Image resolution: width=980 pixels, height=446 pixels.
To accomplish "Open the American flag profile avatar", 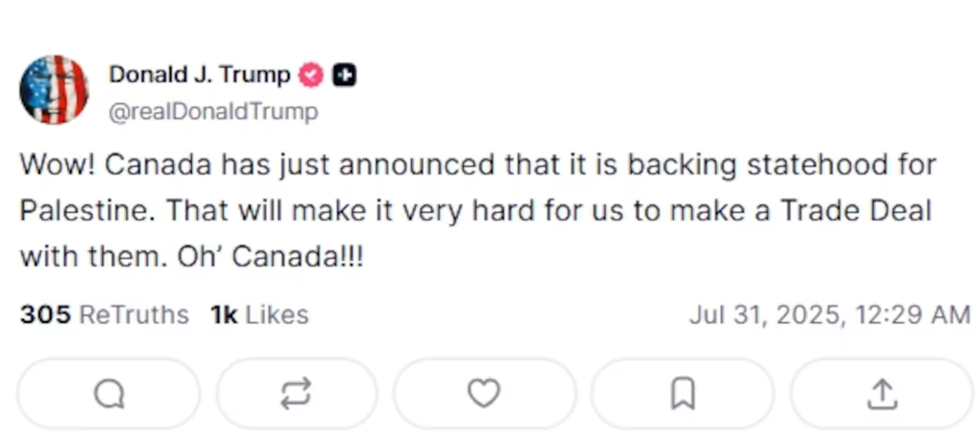I will 54,90.
